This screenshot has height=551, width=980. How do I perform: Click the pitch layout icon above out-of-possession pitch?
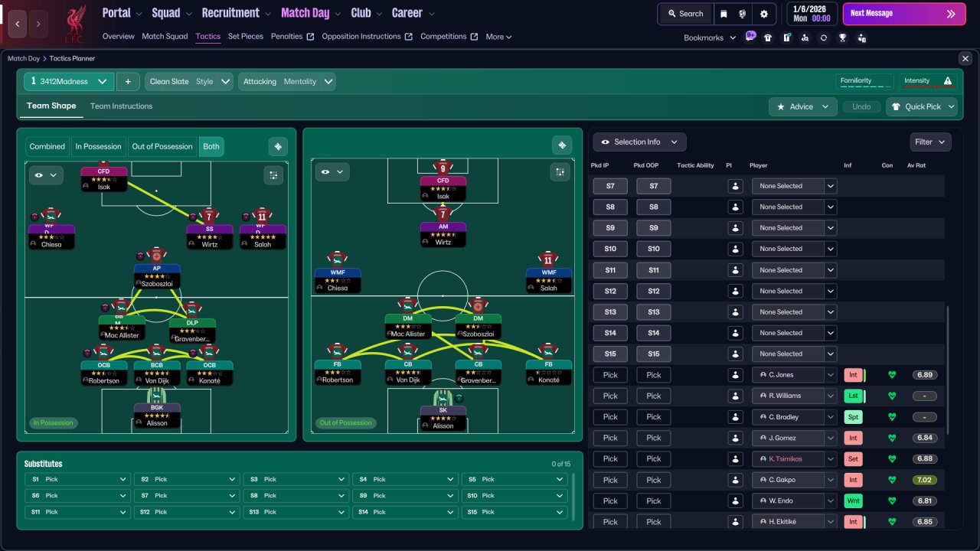562,145
